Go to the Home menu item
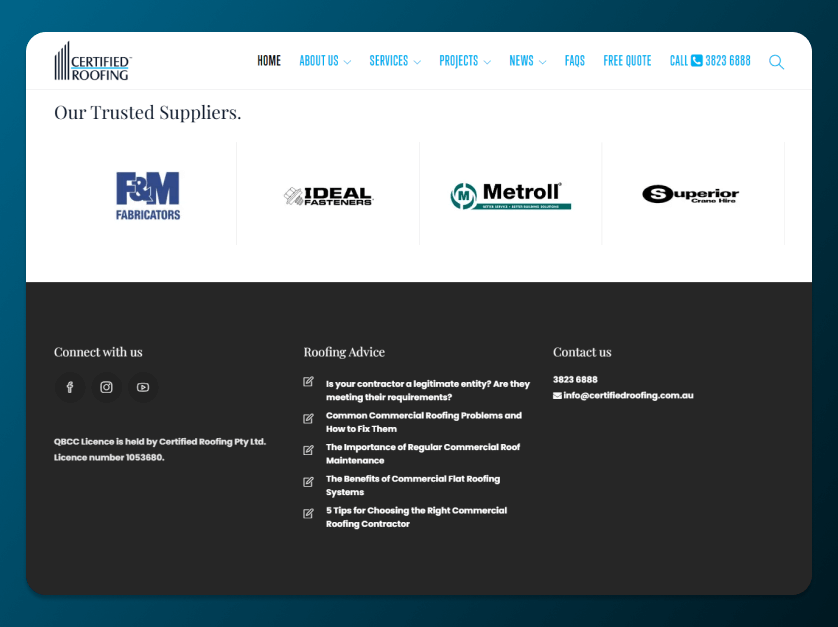 (269, 61)
